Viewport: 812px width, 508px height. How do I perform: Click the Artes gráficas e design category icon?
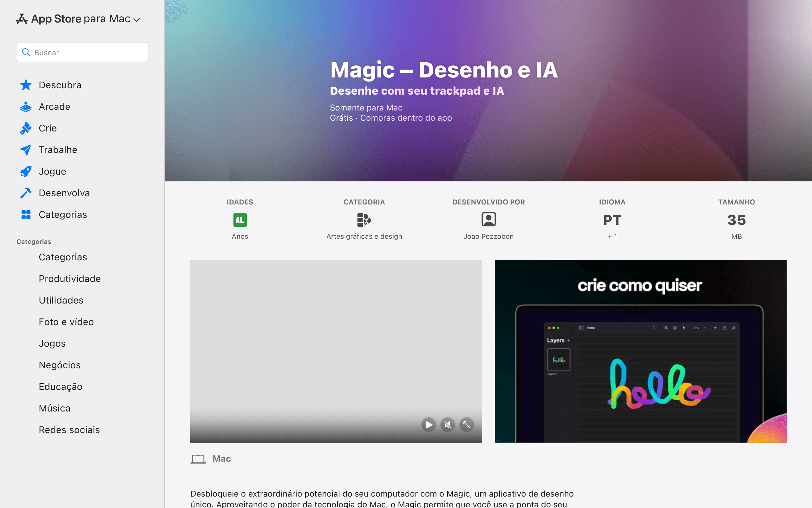pos(364,220)
